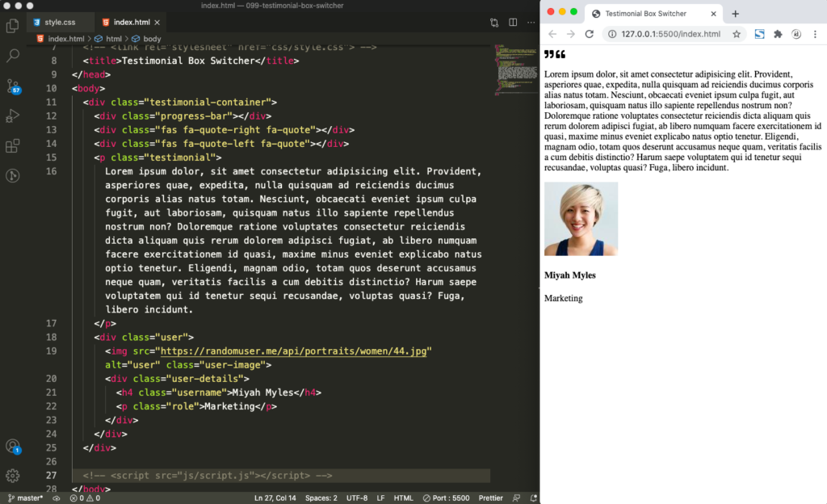Click the Ln 27, Col 14 cursor position indicator
This screenshot has width=827, height=504.
(275, 498)
